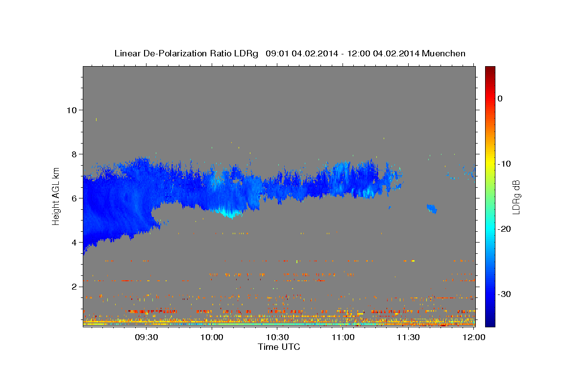This screenshot has height=392, width=588.
Task: Click the 'Height AGL km' axis label
Action: click(56, 196)
